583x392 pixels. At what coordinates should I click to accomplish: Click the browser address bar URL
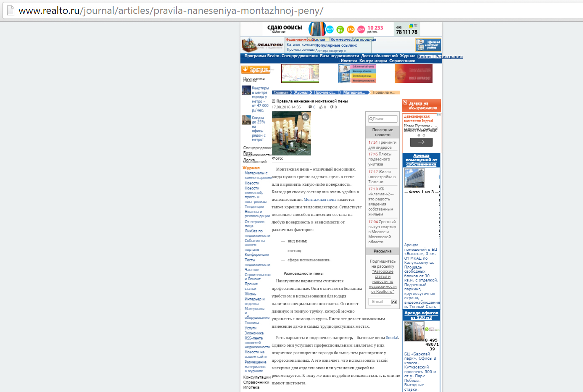171,11
